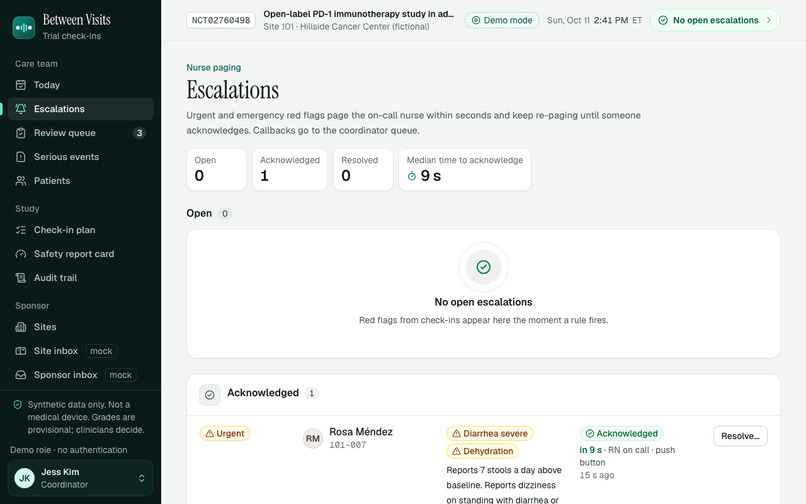Viewport: 806px width, 504px height.
Task: Open the Check-in plan
Action: pyautogui.click(x=80, y=230)
